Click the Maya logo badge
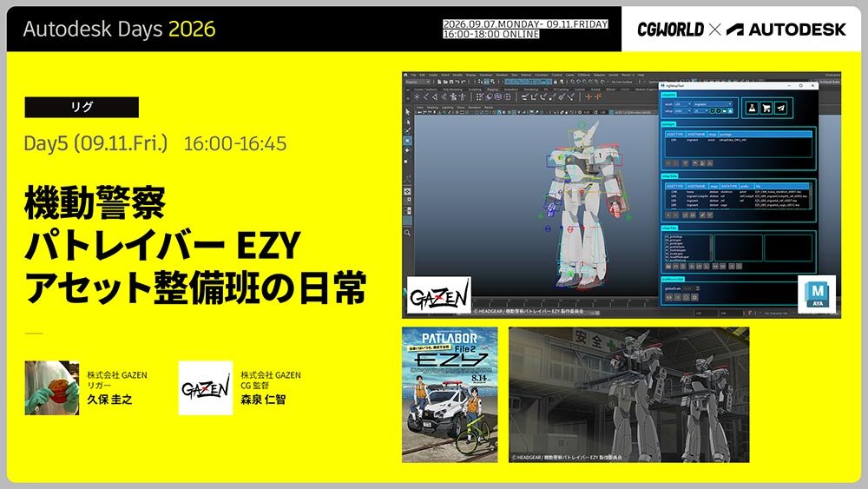The width and height of the screenshot is (868, 489). [817, 294]
